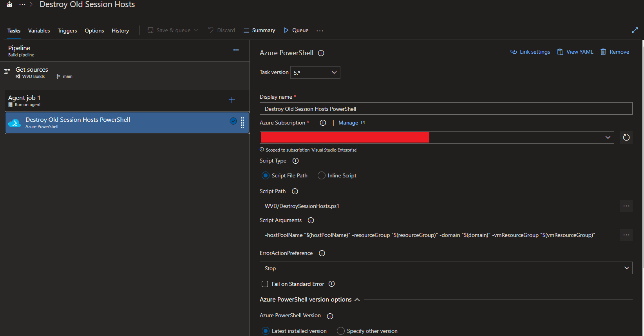The width and height of the screenshot is (644, 336).
Task: Switch to the Variables tab
Action: pos(39,31)
